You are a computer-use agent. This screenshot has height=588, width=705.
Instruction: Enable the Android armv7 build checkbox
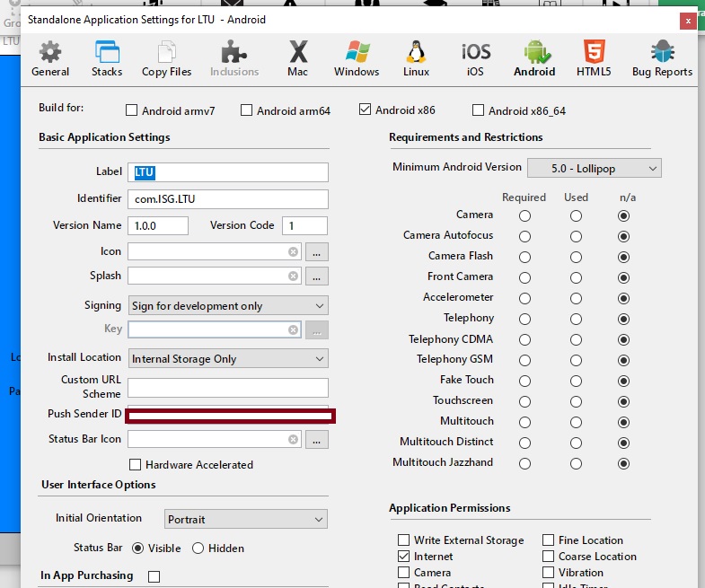pos(133,110)
